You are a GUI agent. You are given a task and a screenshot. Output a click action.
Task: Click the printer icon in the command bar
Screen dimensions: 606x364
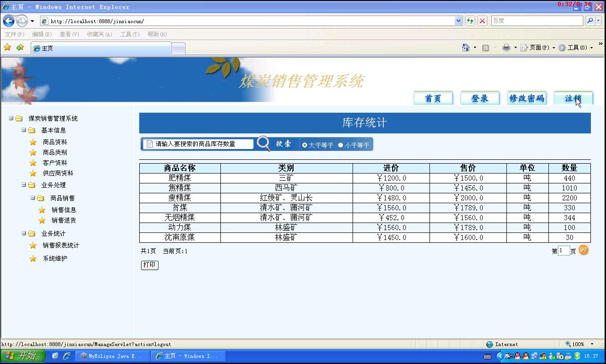(506, 48)
